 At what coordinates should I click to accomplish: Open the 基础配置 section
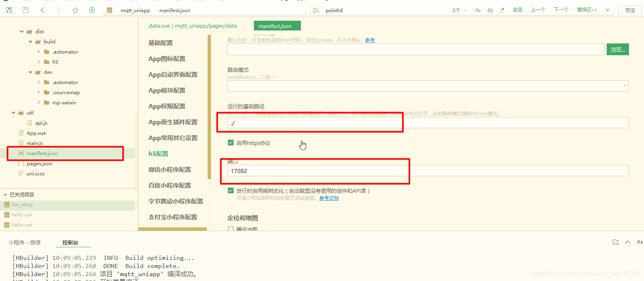point(161,43)
